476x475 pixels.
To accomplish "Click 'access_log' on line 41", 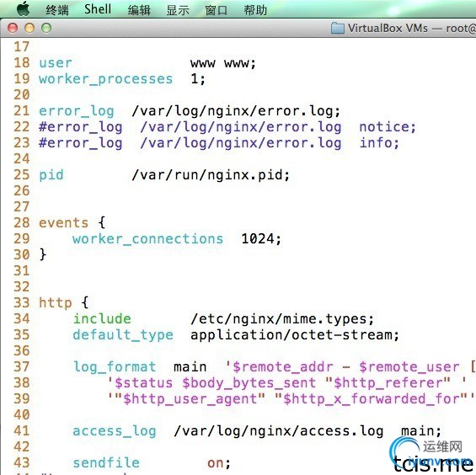I will 115,431.
